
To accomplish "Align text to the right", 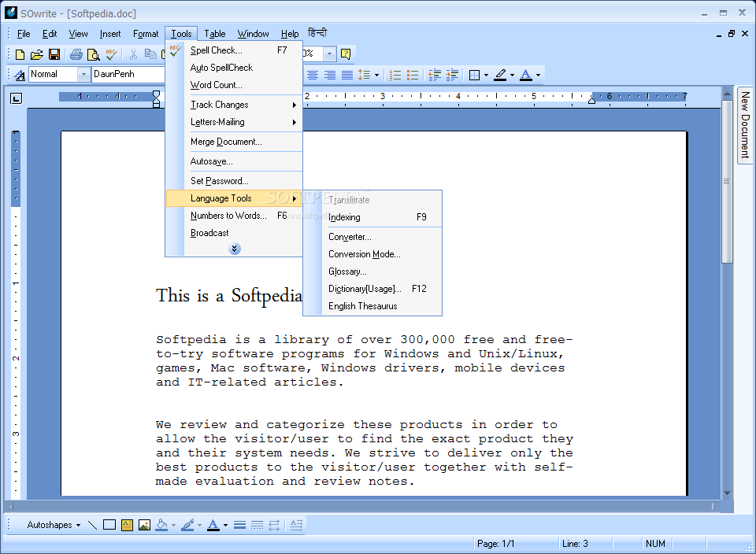I will pyautogui.click(x=330, y=75).
